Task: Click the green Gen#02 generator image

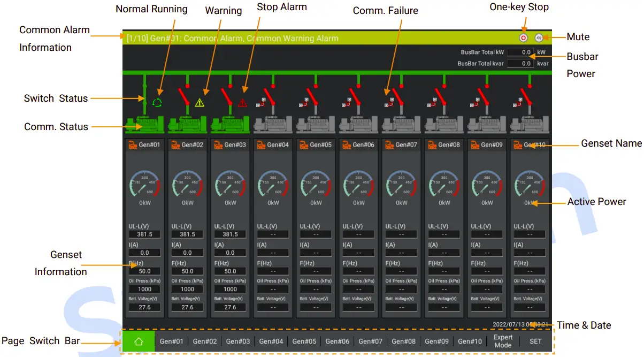Action: point(187,124)
